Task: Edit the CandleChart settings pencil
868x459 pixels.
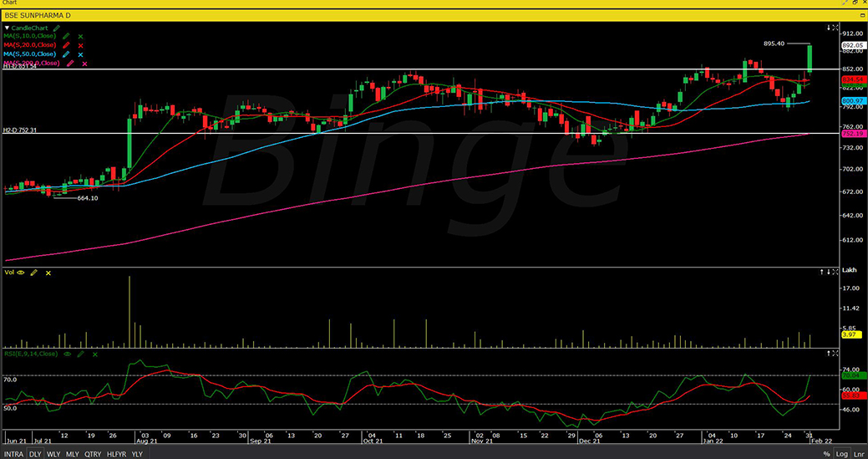Action: pos(57,28)
